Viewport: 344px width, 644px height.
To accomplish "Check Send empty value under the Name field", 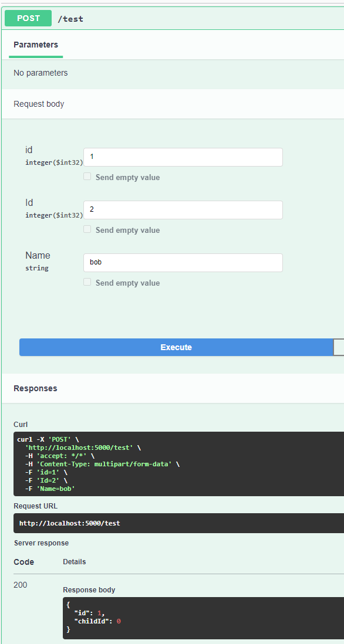I will pos(87,282).
